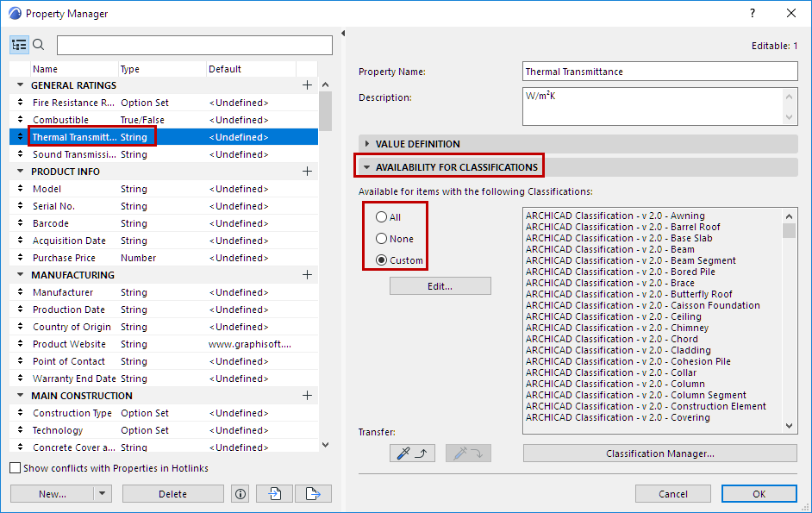
Task: Select the Construction Type property
Action: (164, 412)
